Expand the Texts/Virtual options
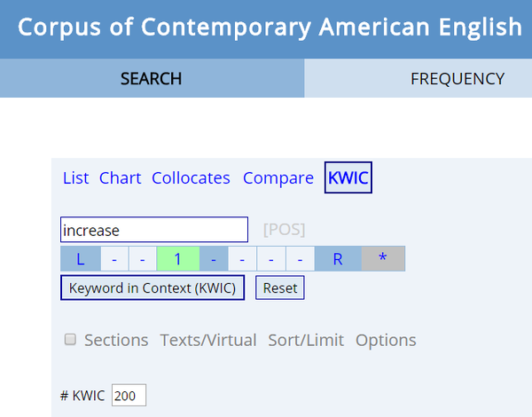 click(x=207, y=340)
